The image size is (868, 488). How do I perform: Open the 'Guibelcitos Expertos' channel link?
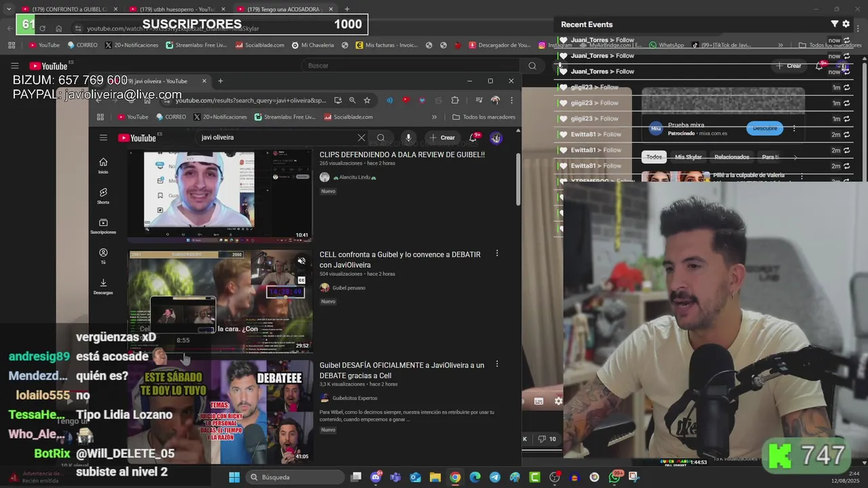click(x=355, y=398)
